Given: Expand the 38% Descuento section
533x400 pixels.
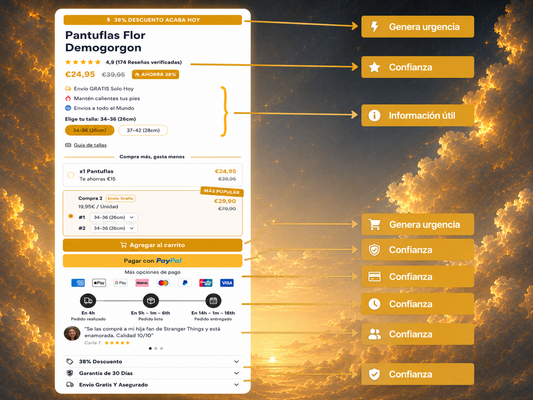Looking at the screenshot, I should pyautogui.click(x=153, y=362).
